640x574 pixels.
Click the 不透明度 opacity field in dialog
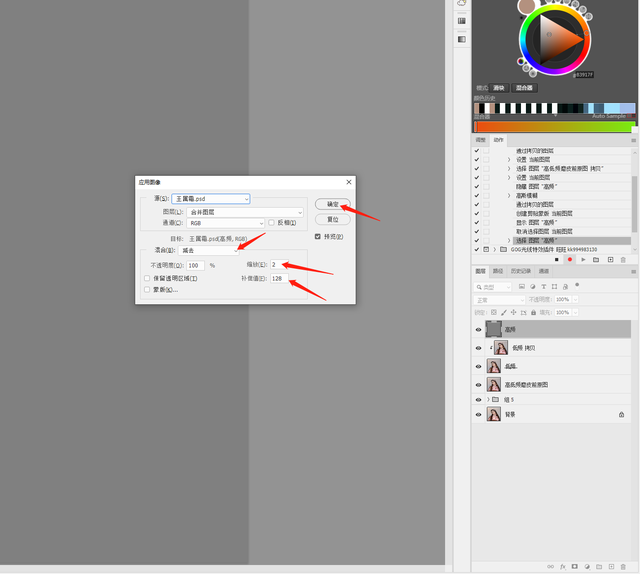point(196,265)
